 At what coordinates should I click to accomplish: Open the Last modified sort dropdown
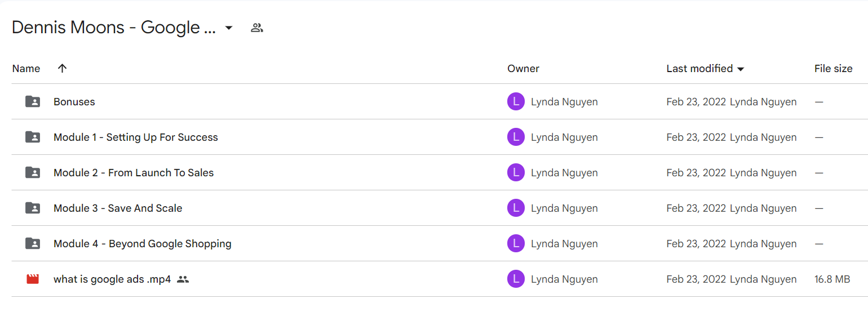705,69
